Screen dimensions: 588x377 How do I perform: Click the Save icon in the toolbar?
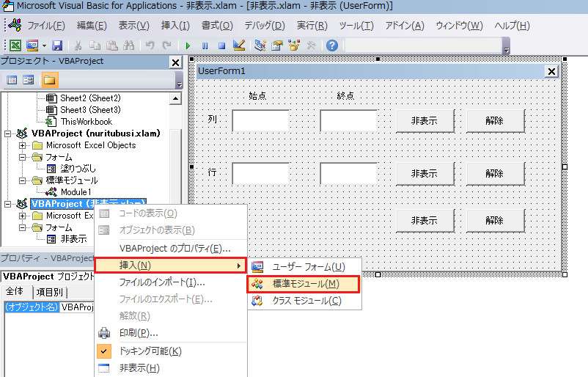coord(57,45)
